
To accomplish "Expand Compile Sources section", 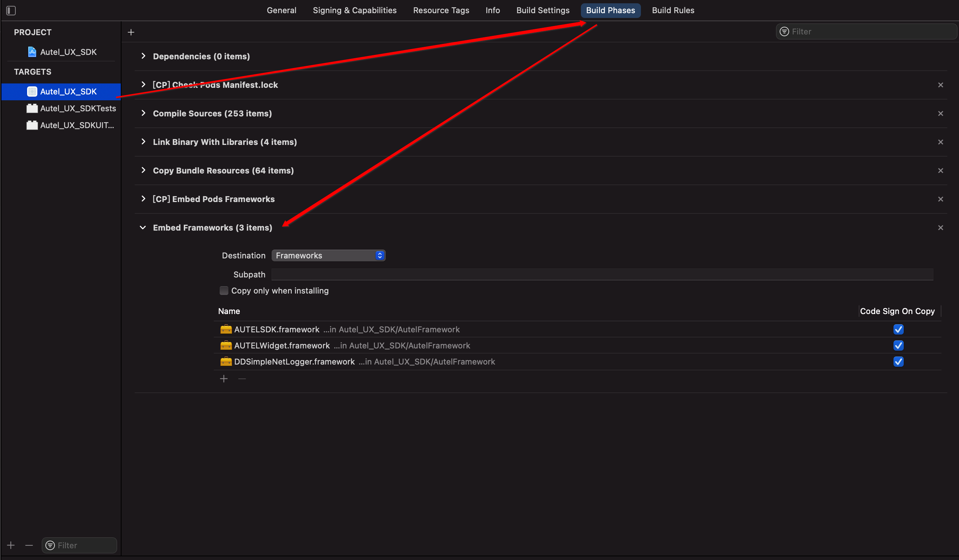I will 143,113.
